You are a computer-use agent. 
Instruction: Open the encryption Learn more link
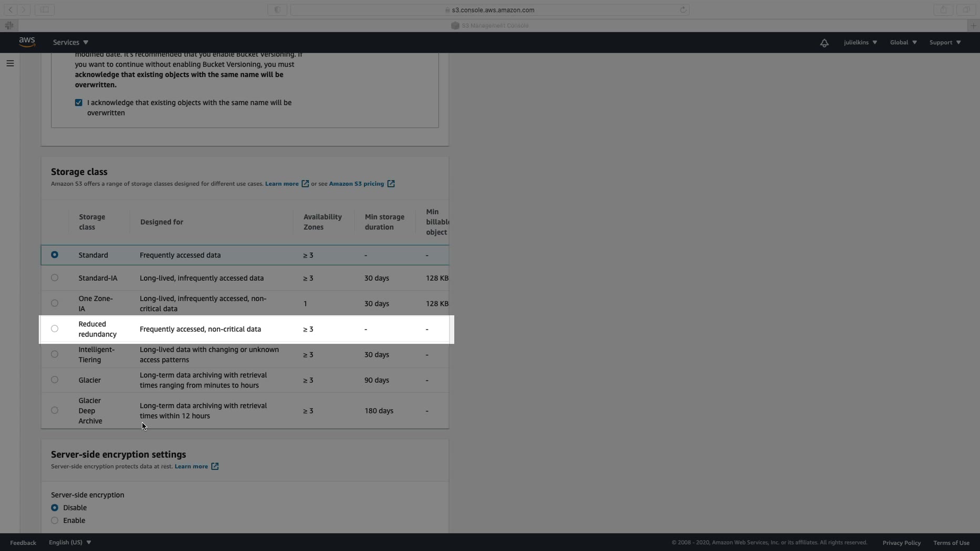pyautogui.click(x=191, y=467)
